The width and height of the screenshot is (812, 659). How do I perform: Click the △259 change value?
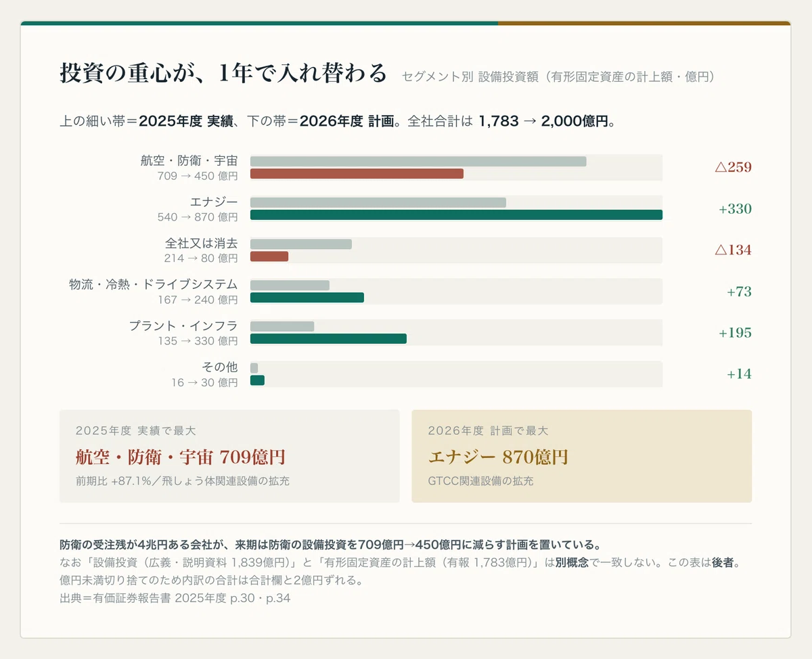point(733,167)
